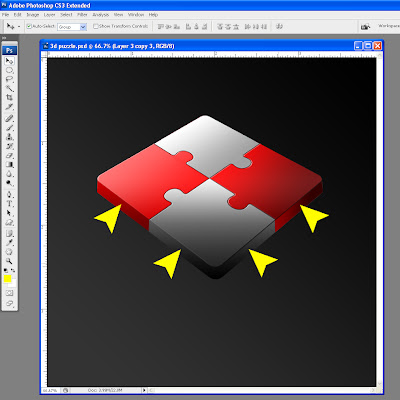The height and width of the screenshot is (400, 400).
Task: Select the Slice tool
Action: pyautogui.click(x=9, y=106)
